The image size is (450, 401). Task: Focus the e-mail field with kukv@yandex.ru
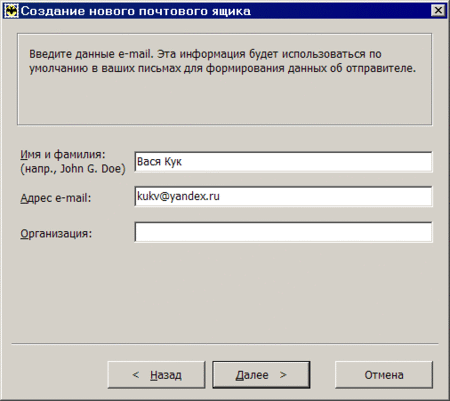coord(283,197)
